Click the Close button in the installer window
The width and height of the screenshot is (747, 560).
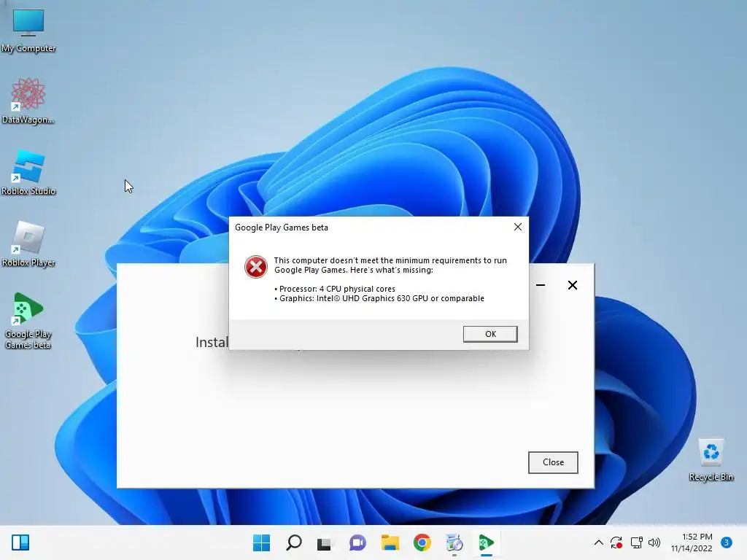tap(553, 462)
